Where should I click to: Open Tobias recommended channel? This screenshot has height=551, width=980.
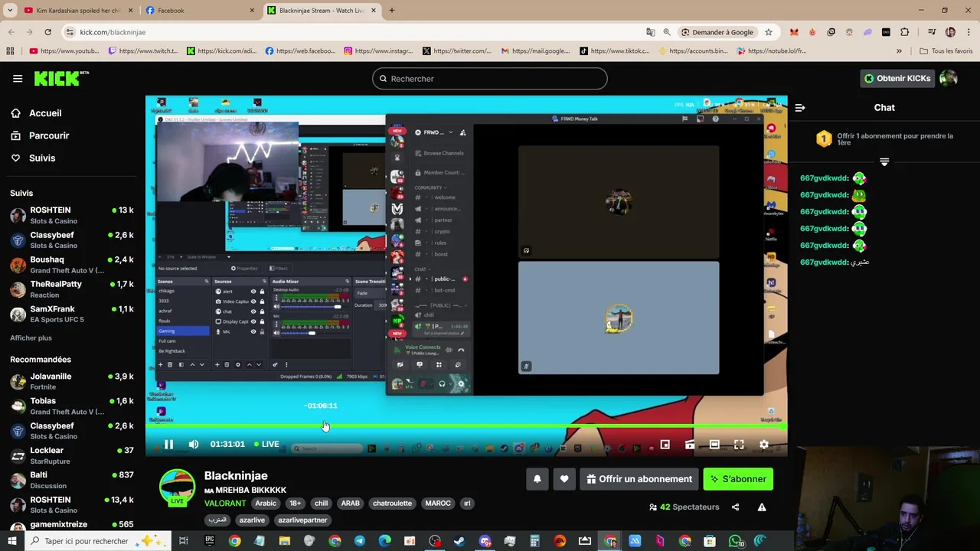click(x=72, y=406)
